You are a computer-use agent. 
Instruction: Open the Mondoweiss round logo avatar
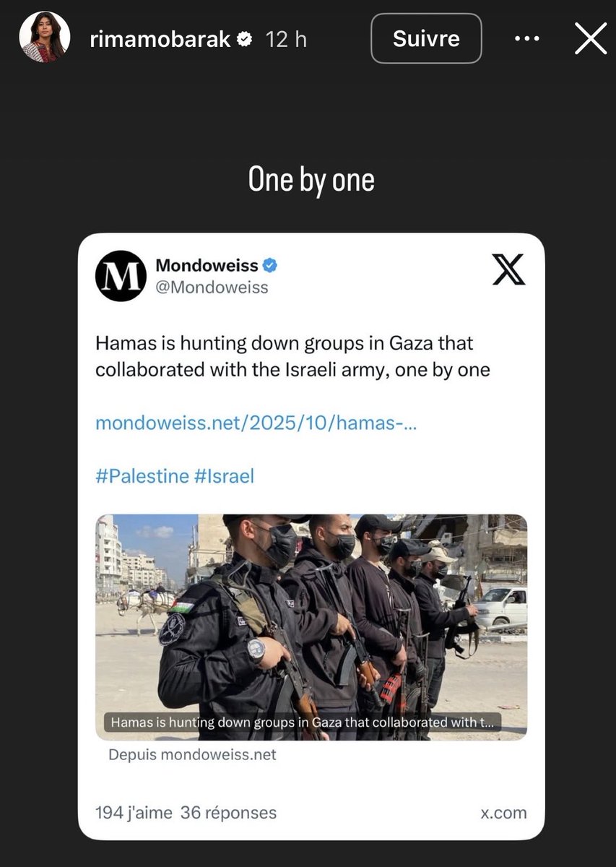click(x=121, y=276)
